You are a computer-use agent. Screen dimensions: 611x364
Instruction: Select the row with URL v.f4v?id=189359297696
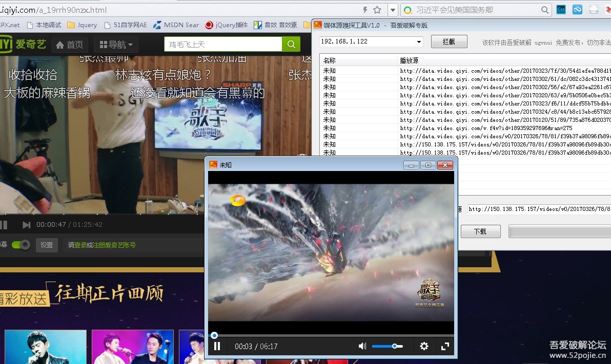point(465,128)
